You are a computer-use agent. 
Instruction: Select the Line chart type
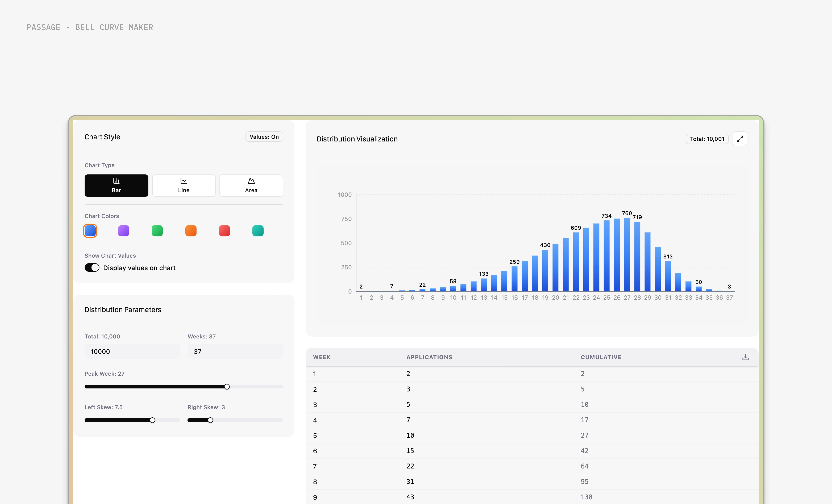pos(184,185)
